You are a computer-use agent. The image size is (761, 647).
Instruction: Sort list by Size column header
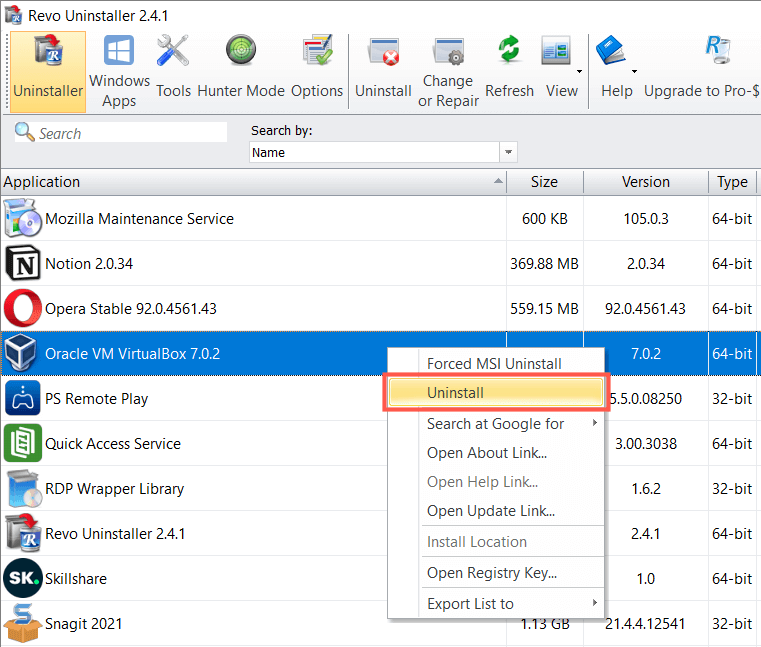(x=544, y=182)
